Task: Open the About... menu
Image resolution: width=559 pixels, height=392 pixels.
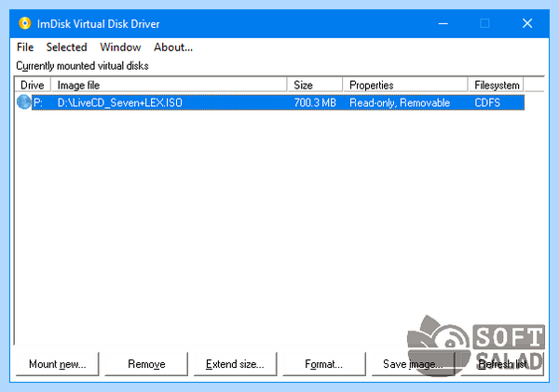Action: pyautogui.click(x=173, y=47)
